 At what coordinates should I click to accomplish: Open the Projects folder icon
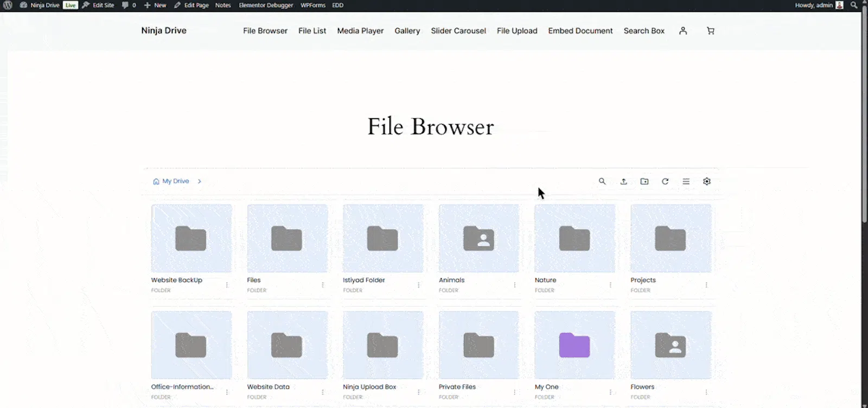coord(671,238)
